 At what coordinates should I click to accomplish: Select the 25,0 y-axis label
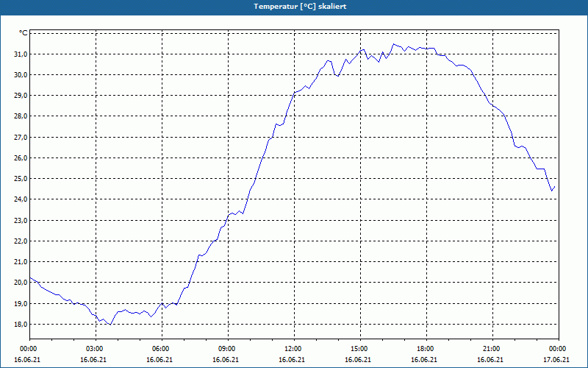21,178
